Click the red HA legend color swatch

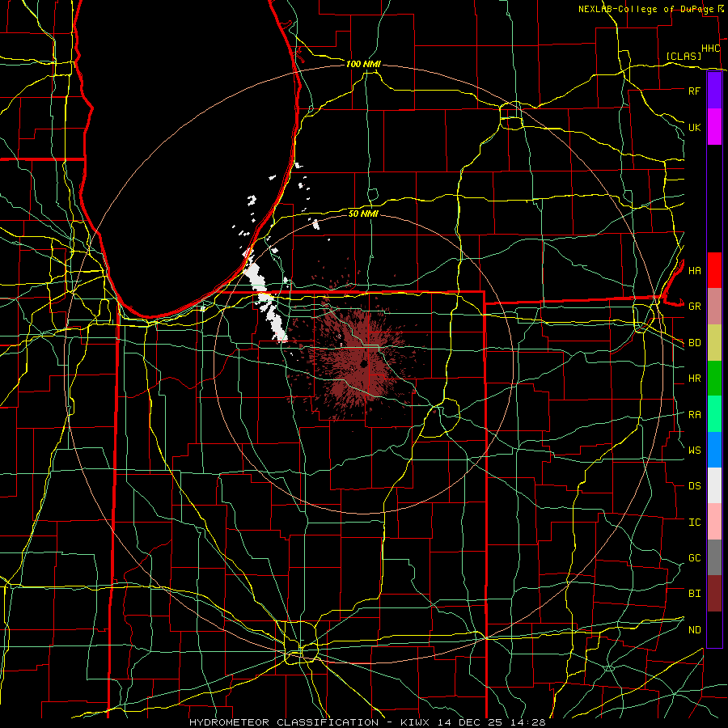[x=714, y=270]
